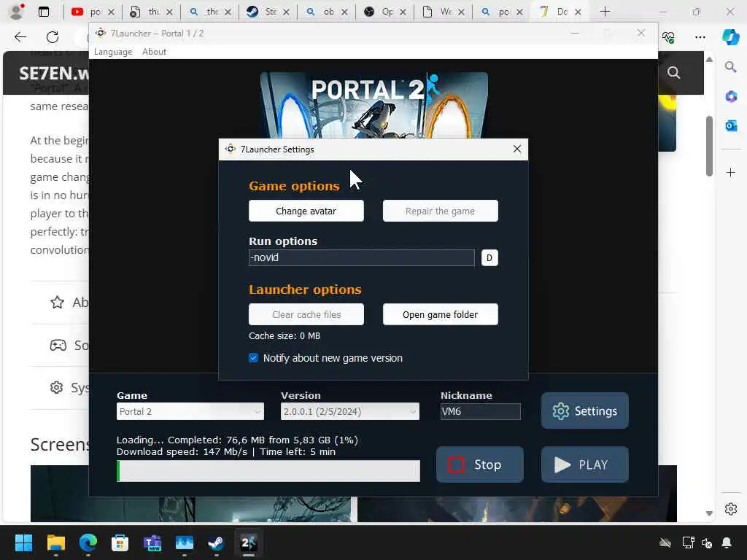The height and width of the screenshot is (560, 747).
Task: Switch to the 'ob' search browser tab
Action: pyautogui.click(x=325, y=12)
